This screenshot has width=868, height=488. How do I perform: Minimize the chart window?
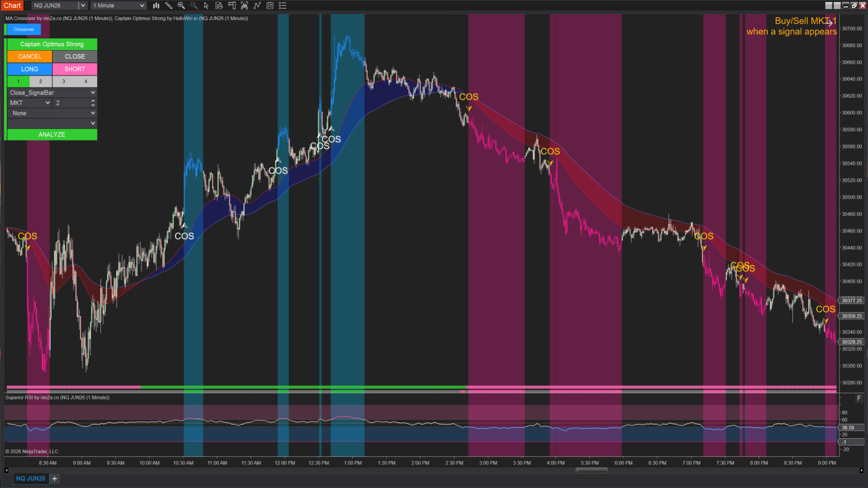[846, 5]
